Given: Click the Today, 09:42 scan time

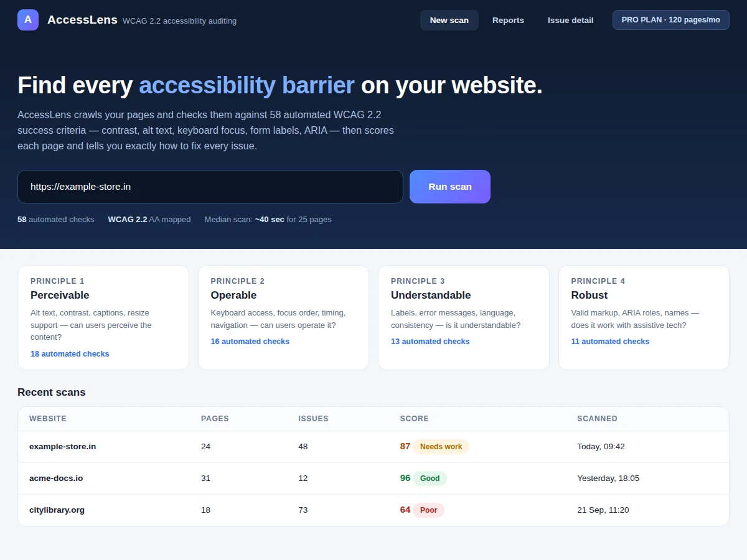Looking at the screenshot, I should click(x=601, y=447).
